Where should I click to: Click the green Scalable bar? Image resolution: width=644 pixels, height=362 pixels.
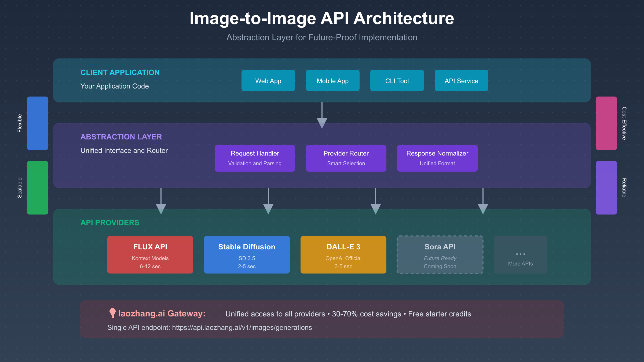(x=38, y=188)
